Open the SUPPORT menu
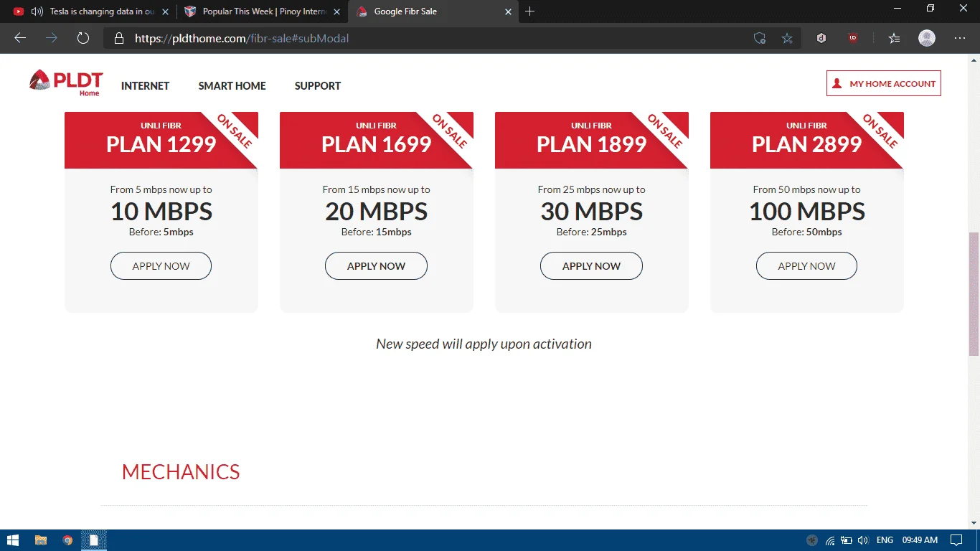 pyautogui.click(x=318, y=86)
